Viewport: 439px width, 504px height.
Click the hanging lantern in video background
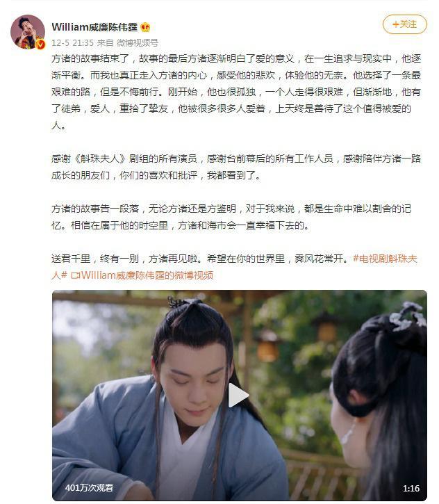tap(267, 346)
